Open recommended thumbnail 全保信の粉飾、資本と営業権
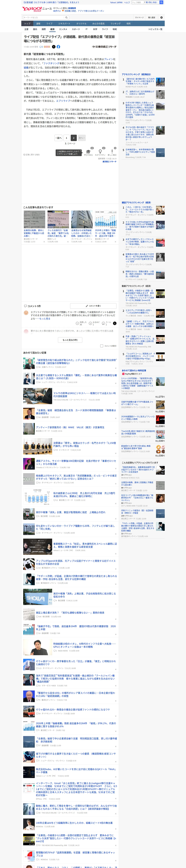186x868 pixels. pos(34,219)
